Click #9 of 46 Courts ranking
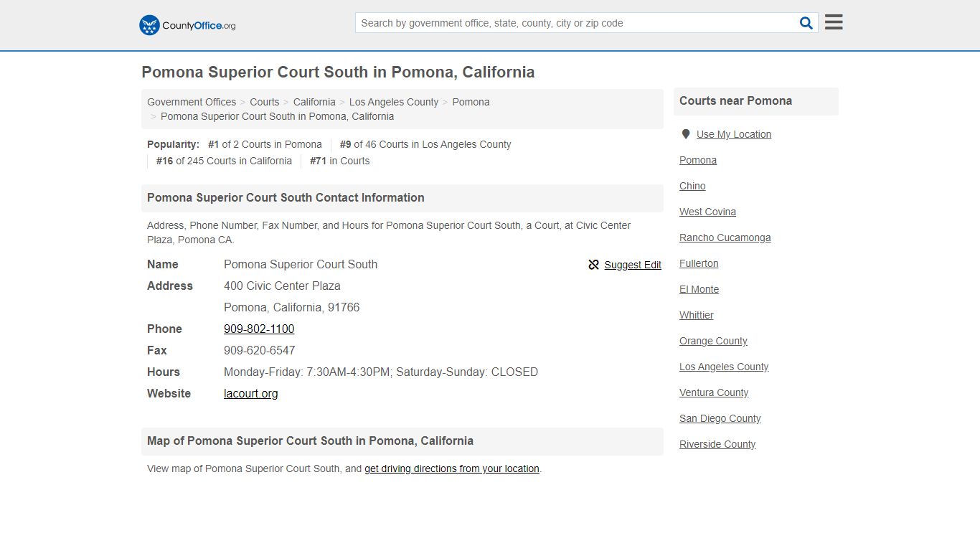The height and width of the screenshot is (551, 980). [x=425, y=144]
